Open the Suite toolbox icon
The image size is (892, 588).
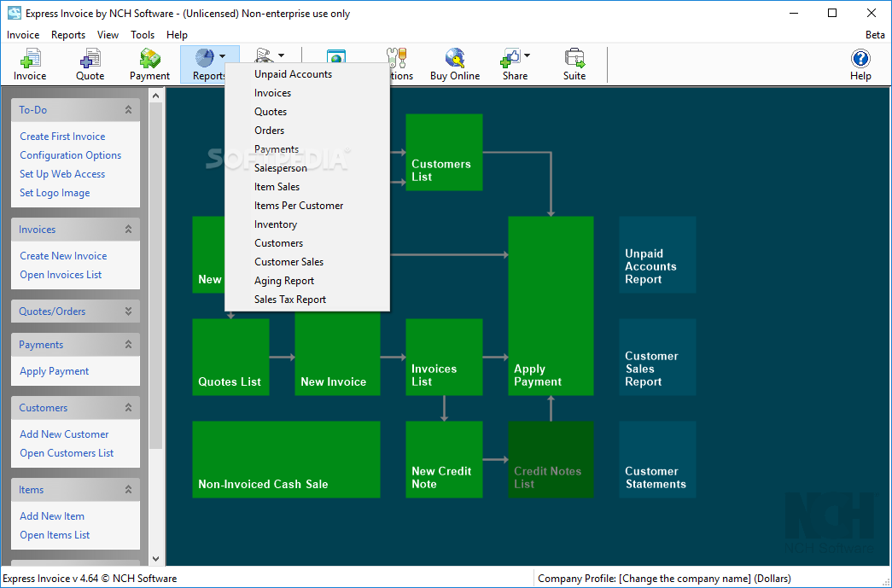point(574,59)
